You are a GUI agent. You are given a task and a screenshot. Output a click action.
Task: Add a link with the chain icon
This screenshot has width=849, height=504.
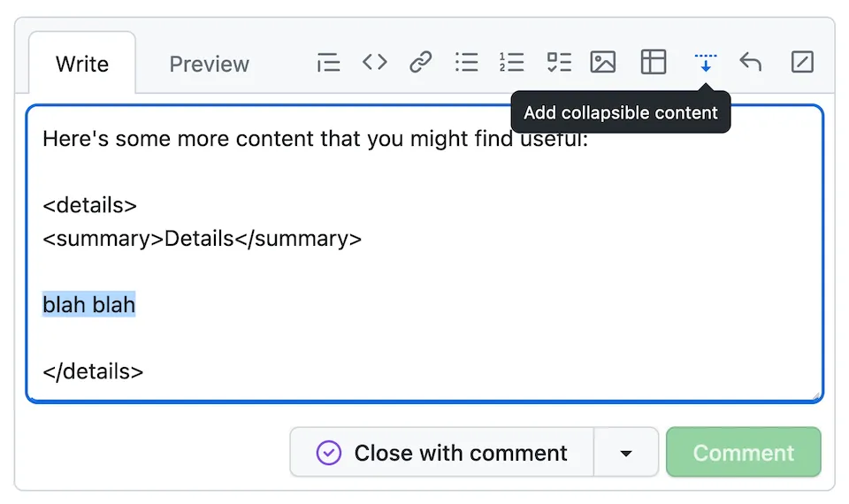pyautogui.click(x=421, y=62)
